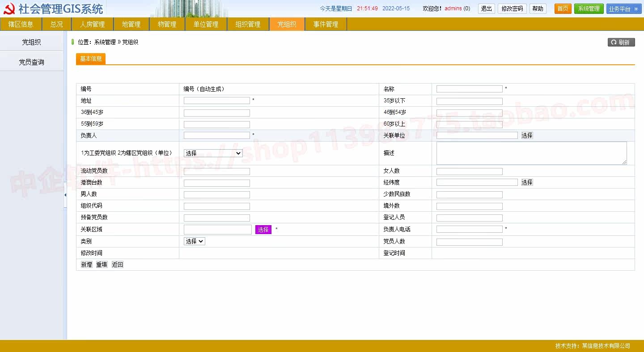This screenshot has height=352, width=644.
Task: Open 党员查询 in the left sidebar
Action: point(32,62)
